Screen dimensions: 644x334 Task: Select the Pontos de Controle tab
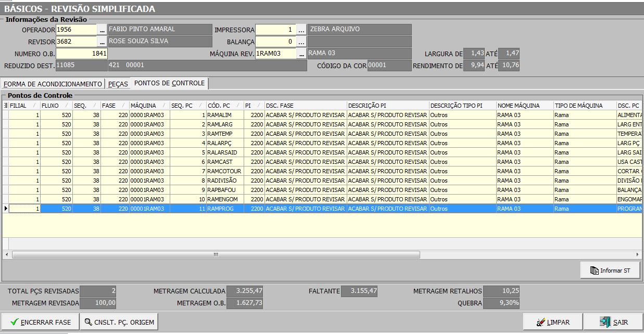(169, 83)
